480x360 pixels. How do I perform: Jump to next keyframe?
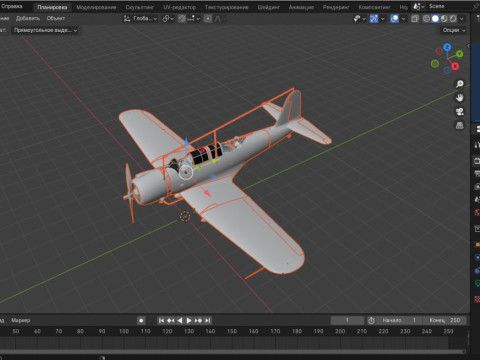198,320
